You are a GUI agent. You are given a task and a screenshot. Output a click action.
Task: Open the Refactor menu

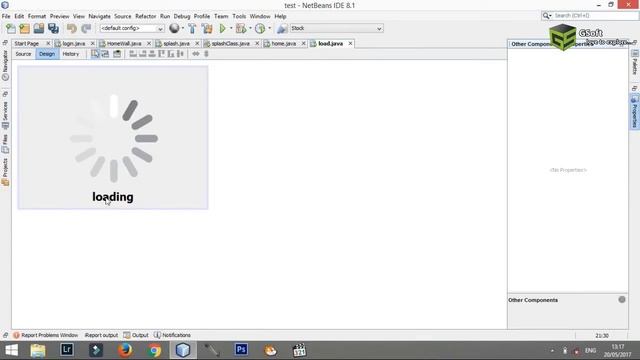coord(146,16)
